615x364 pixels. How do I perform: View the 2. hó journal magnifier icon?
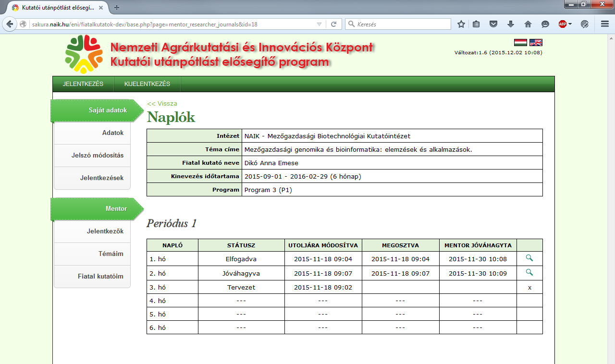529,273
